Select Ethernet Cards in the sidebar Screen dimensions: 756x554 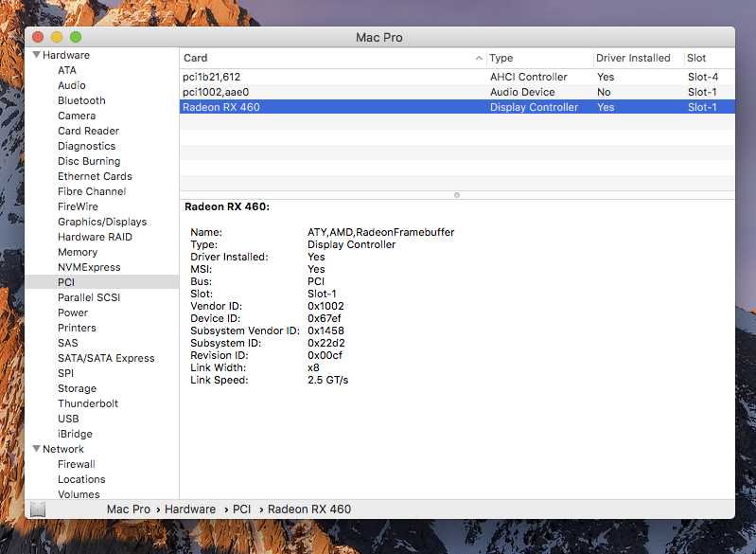[x=95, y=176]
